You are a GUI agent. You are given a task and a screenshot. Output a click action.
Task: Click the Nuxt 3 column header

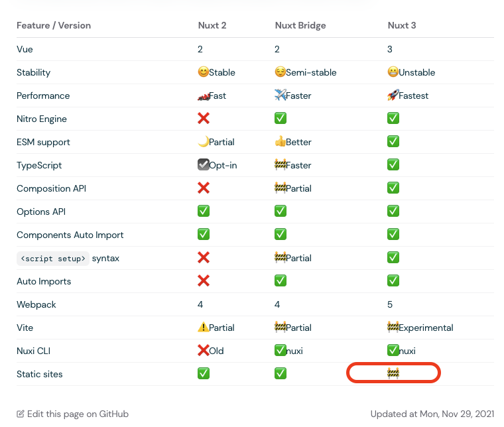click(x=402, y=26)
